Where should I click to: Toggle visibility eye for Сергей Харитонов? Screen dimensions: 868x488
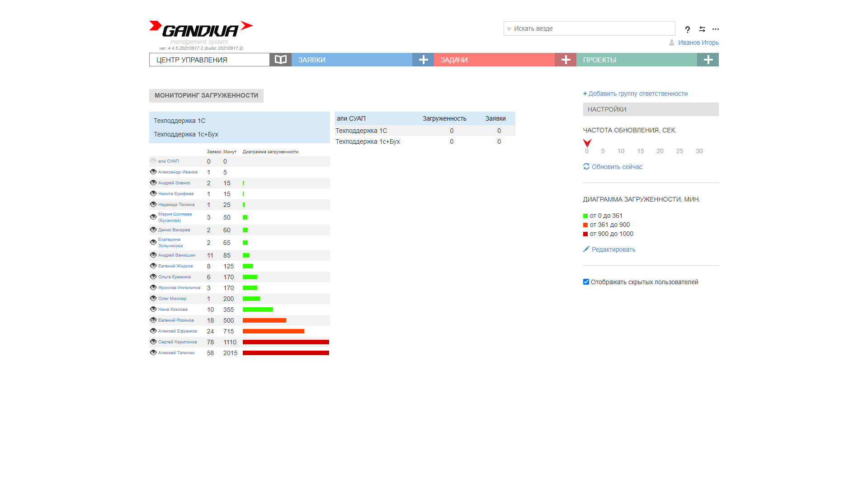[x=153, y=342]
